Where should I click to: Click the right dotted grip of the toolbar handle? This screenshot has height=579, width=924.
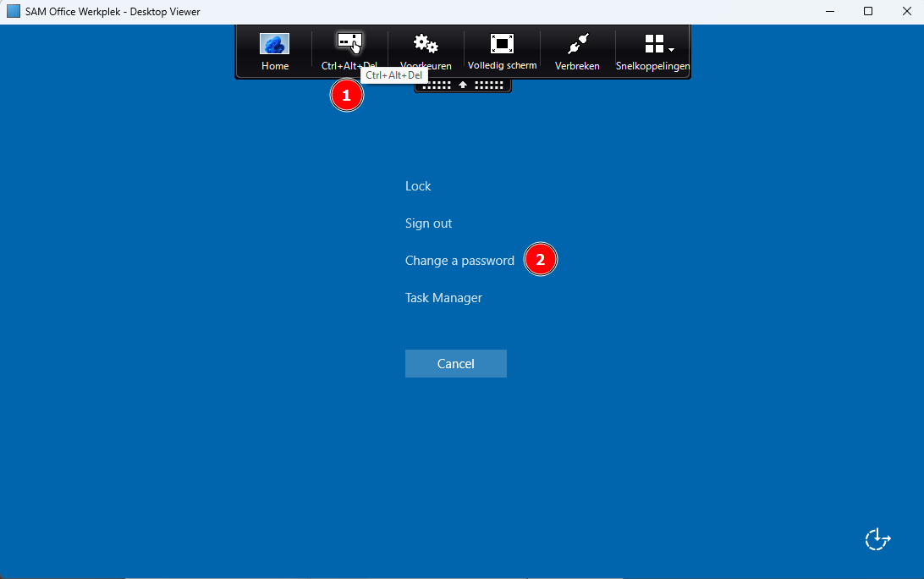click(x=489, y=85)
